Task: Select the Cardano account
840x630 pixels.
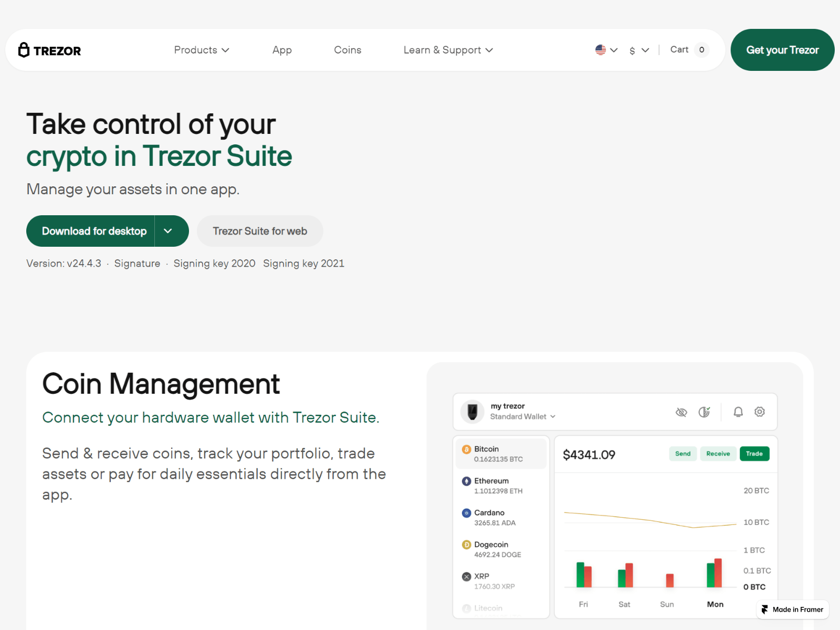Action: point(501,517)
